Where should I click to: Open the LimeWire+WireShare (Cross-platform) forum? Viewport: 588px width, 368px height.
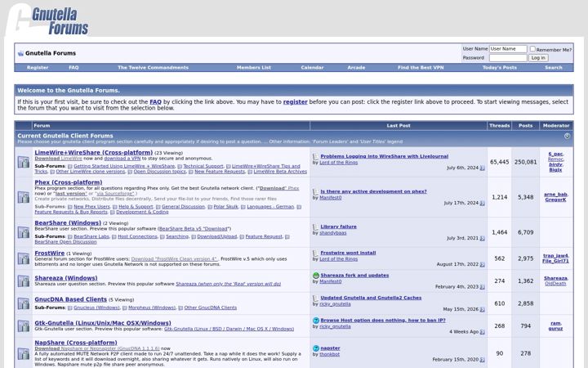click(x=94, y=152)
